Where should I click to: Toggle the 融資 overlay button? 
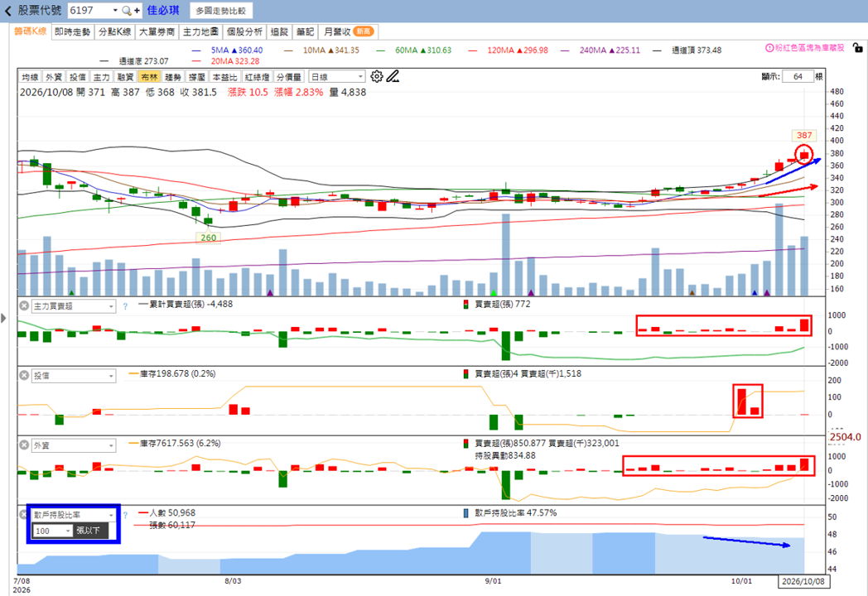click(x=126, y=77)
